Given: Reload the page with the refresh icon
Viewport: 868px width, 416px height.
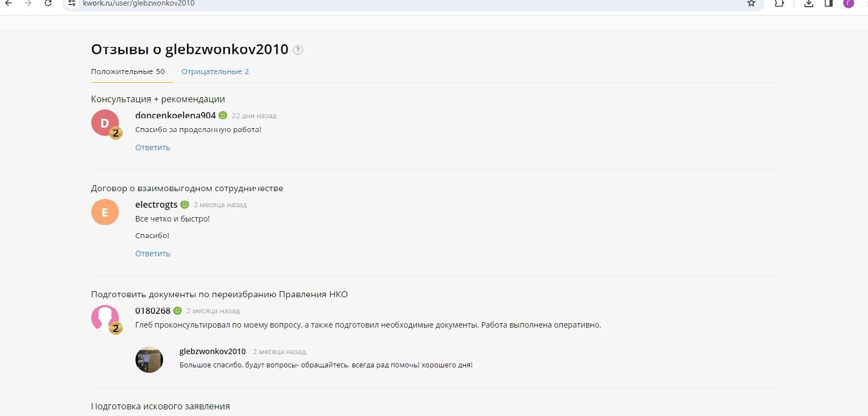Looking at the screenshot, I should coord(48,3).
